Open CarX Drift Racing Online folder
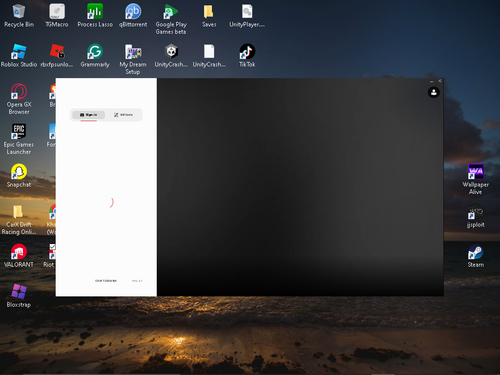 (19, 219)
